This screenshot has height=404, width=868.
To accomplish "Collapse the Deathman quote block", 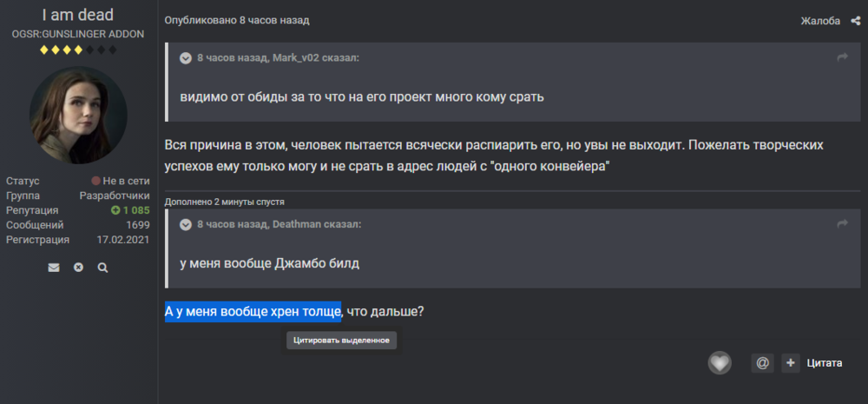I will click(x=186, y=225).
